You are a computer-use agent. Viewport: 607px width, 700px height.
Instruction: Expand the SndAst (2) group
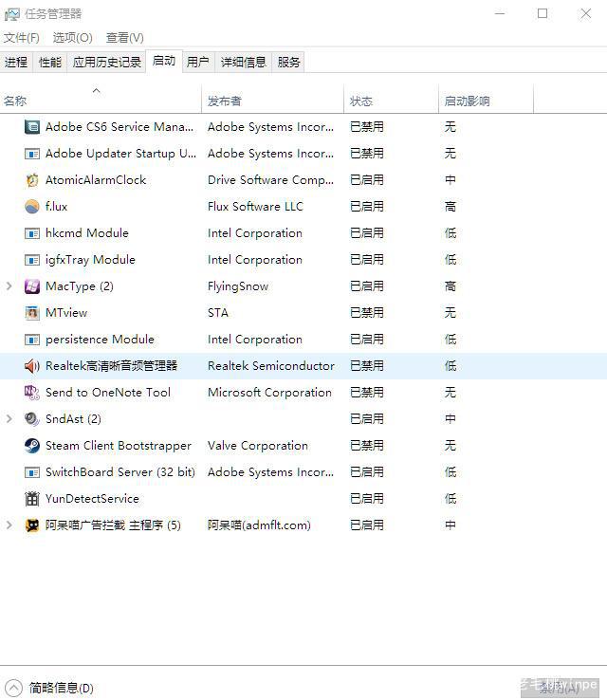tap(9, 419)
